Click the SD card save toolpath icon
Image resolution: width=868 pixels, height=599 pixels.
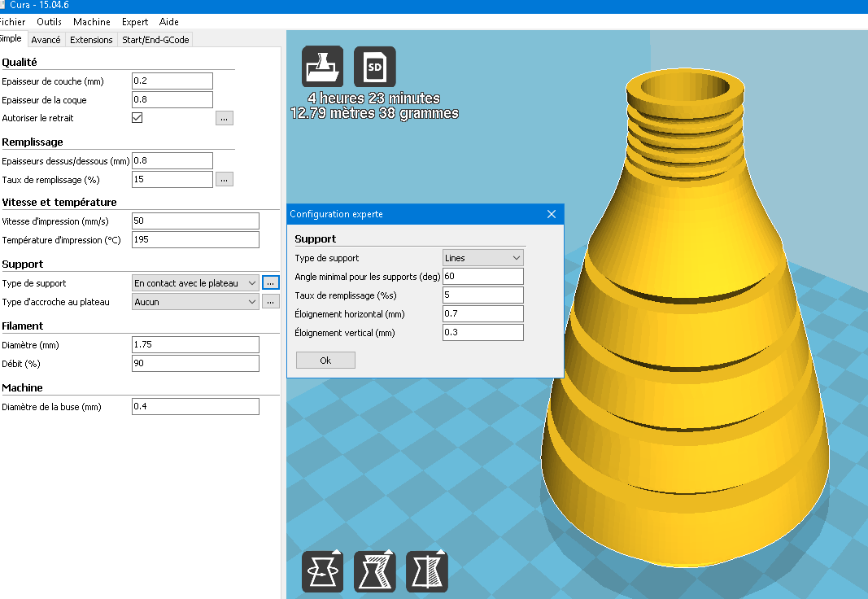pos(375,67)
